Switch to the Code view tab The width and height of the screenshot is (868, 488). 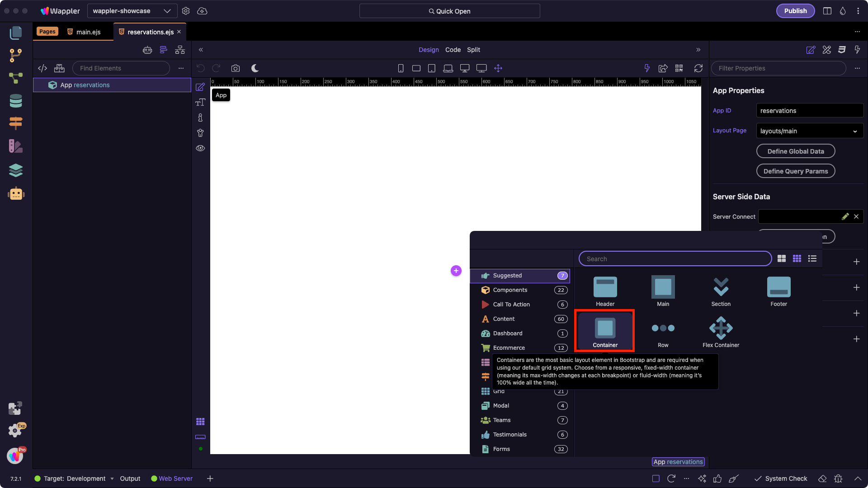453,50
